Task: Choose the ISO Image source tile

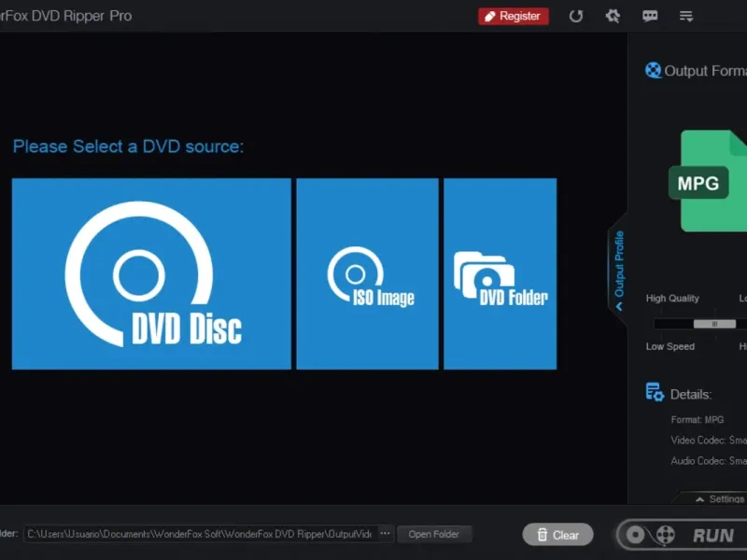Action: pyautogui.click(x=367, y=273)
